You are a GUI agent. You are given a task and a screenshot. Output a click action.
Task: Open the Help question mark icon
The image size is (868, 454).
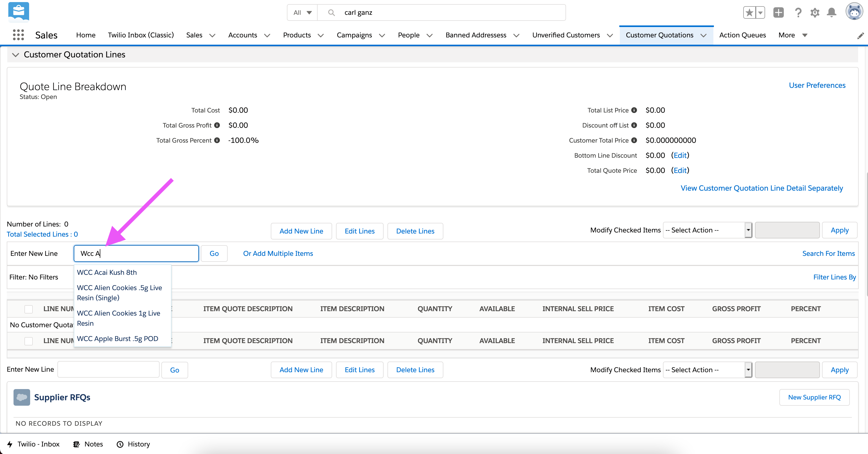click(798, 12)
